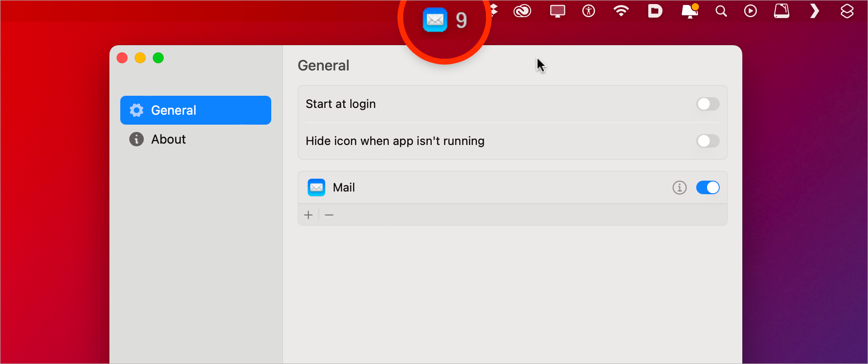Click the display monitor menu bar icon

tap(557, 11)
